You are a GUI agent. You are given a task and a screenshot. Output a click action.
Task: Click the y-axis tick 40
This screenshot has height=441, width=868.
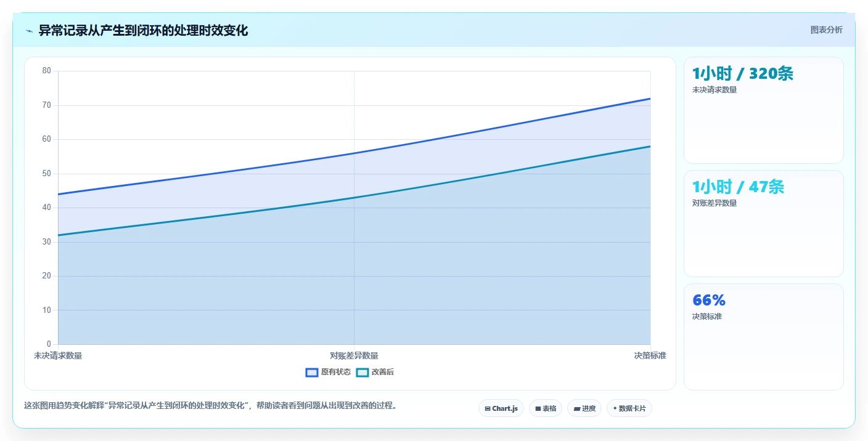point(47,208)
